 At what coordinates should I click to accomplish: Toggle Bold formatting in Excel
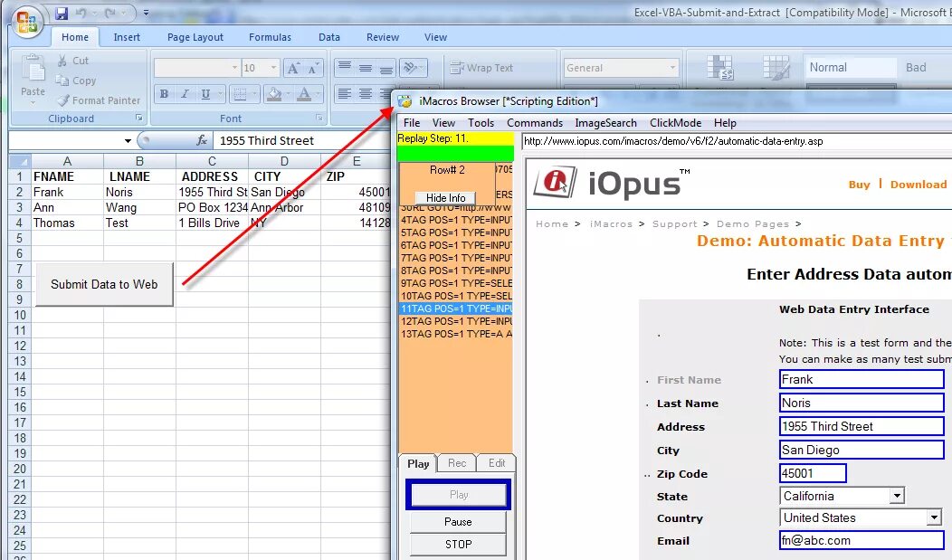(164, 94)
